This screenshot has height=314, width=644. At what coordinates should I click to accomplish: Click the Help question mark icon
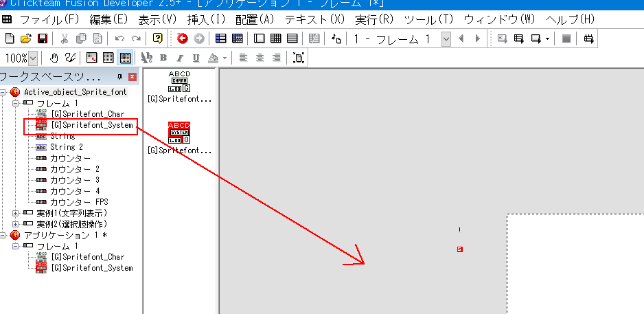click(158, 39)
